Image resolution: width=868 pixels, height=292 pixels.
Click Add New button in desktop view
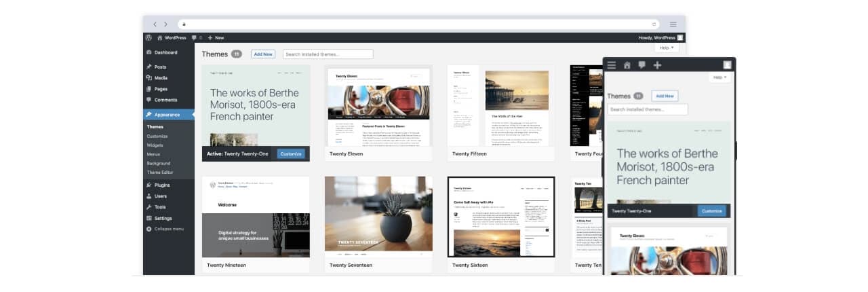click(263, 54)
